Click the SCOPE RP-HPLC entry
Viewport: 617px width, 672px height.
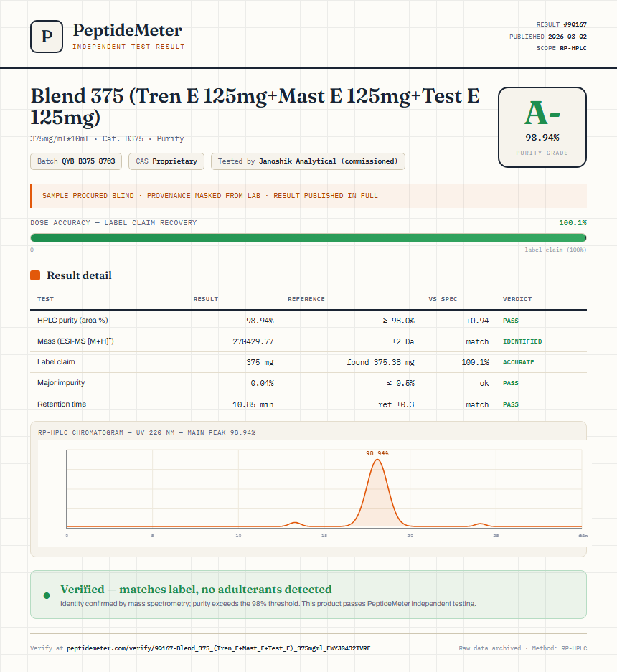tap(561, 48)
